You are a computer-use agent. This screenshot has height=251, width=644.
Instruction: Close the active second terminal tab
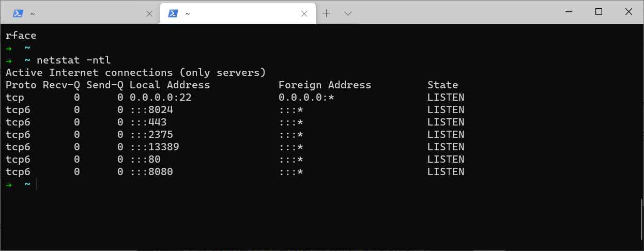(305, 14)
